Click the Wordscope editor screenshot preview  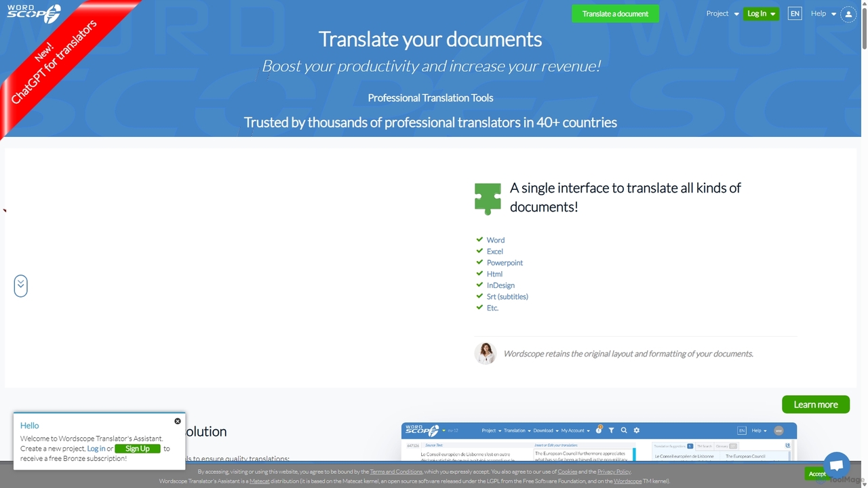point(599,442)
